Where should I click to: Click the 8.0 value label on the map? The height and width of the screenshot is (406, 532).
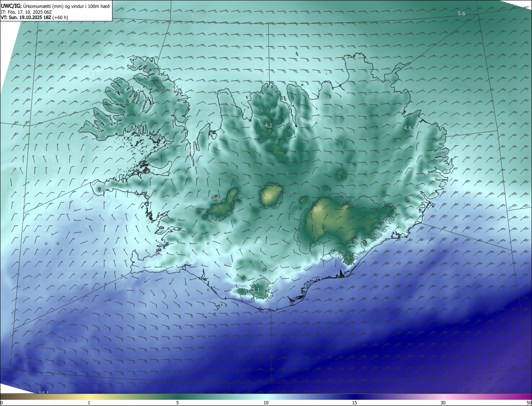click(195, 16)
